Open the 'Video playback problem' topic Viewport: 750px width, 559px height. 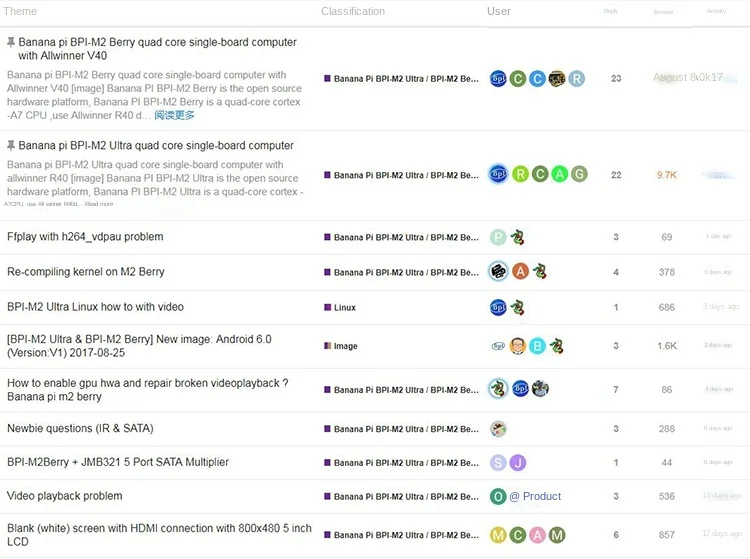tap(65, 496)
